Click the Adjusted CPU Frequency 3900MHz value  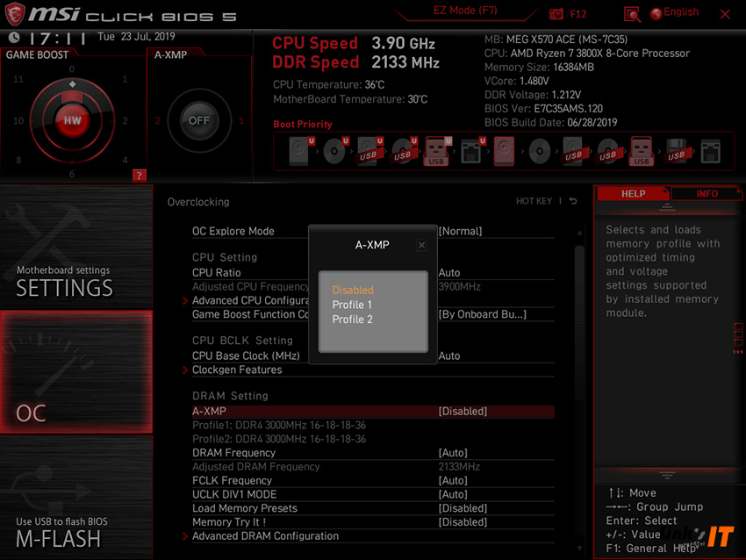[x=459, y=286]
